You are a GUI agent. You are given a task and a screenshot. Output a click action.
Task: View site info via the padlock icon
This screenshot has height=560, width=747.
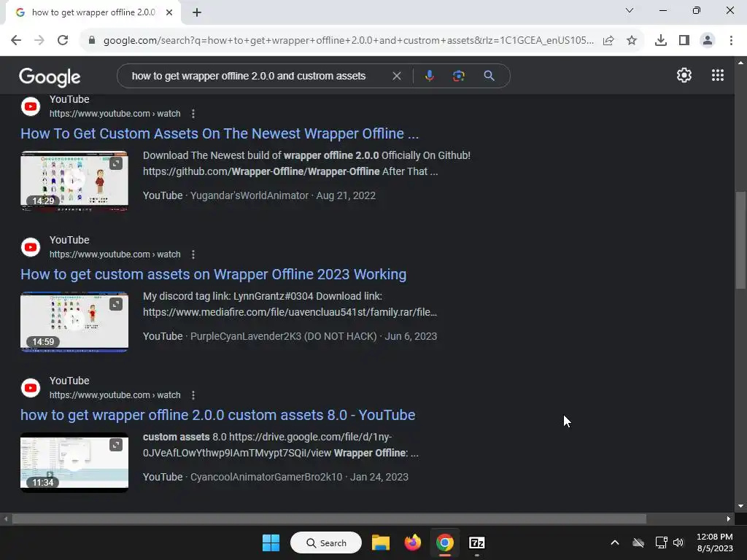click(92, 40)
